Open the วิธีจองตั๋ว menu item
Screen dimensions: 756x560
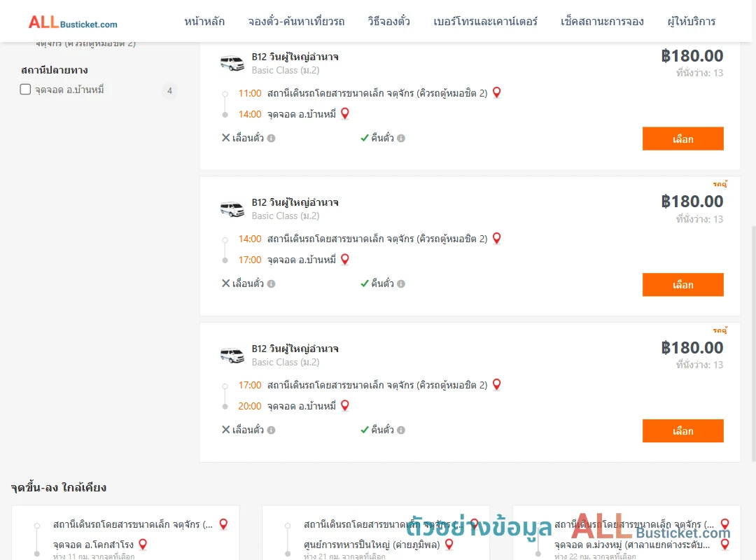[x=388, y=22]
